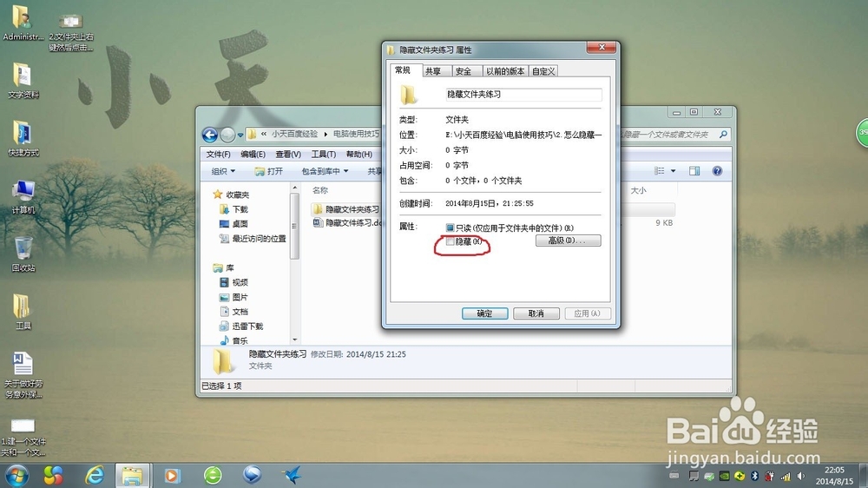Screen dimensions: 868x488
Task: Select the 隐藏文件练习.doc file
Action: [348, 222]
